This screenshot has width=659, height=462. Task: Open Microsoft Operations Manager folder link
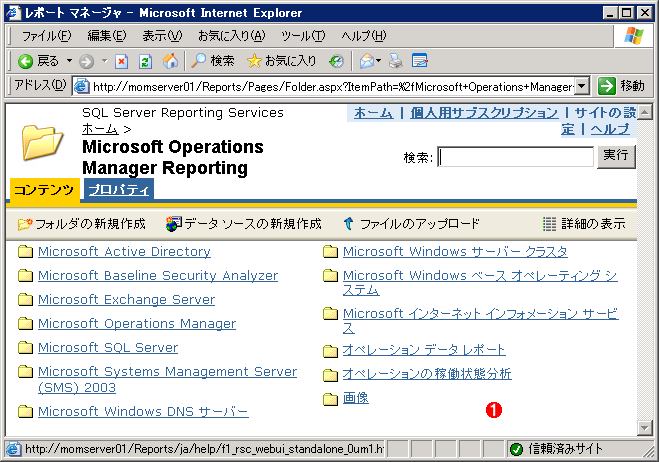click(137, 323)
